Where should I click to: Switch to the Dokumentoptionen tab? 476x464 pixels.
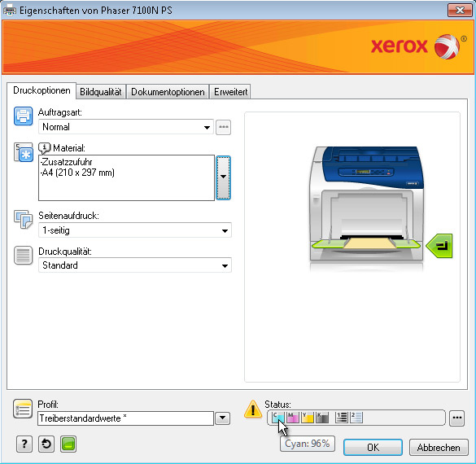click(168, 92)
